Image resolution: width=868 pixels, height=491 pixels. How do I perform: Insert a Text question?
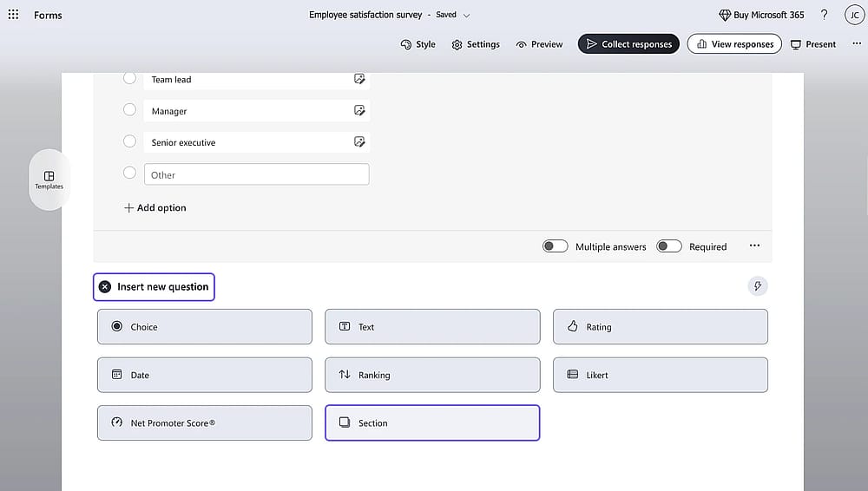[x=432, y=326]
